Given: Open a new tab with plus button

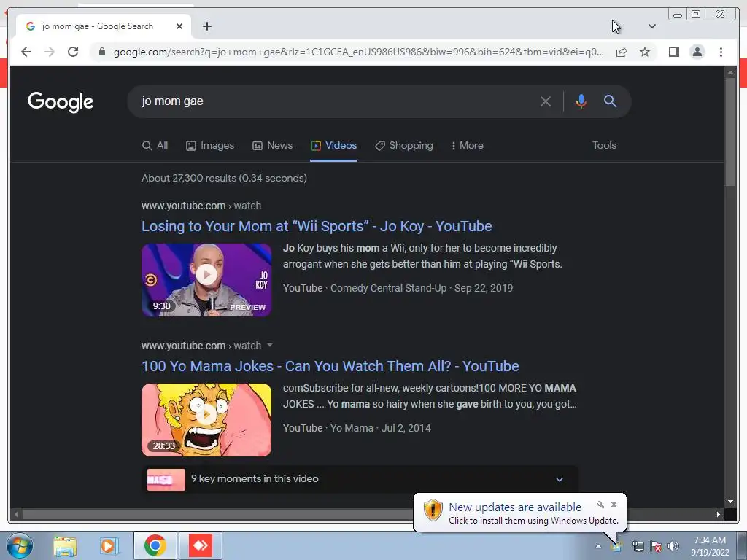Looking at the screenshot, I should tap(206, 26).
